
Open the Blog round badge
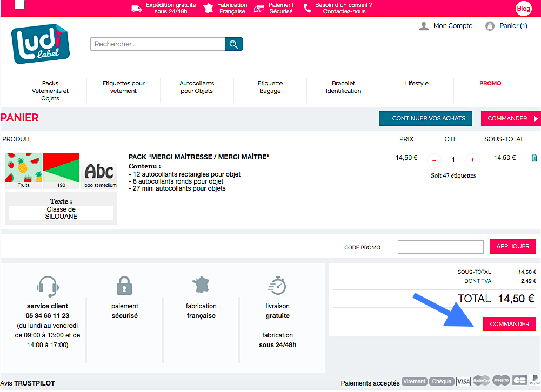[x=523, y=9]
